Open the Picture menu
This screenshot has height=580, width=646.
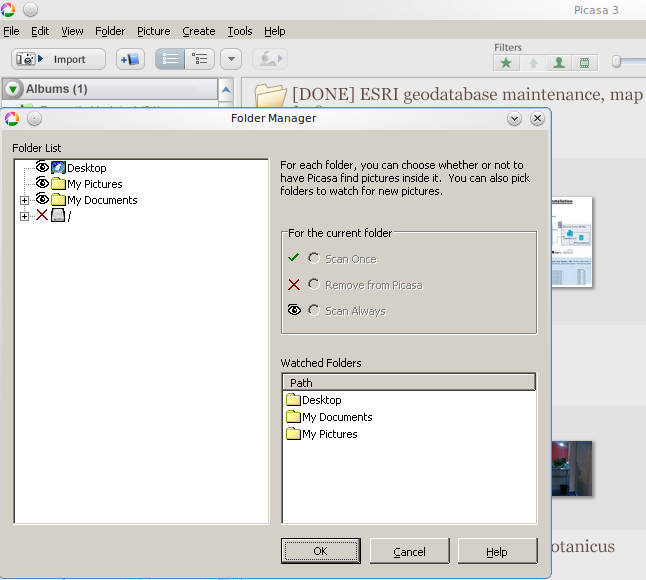point(154,31)
